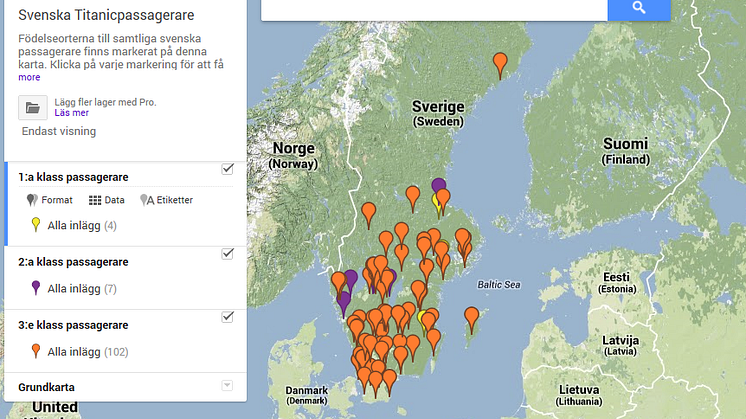Click the blue search button
The image size is (746, 419).
point(639,8)
